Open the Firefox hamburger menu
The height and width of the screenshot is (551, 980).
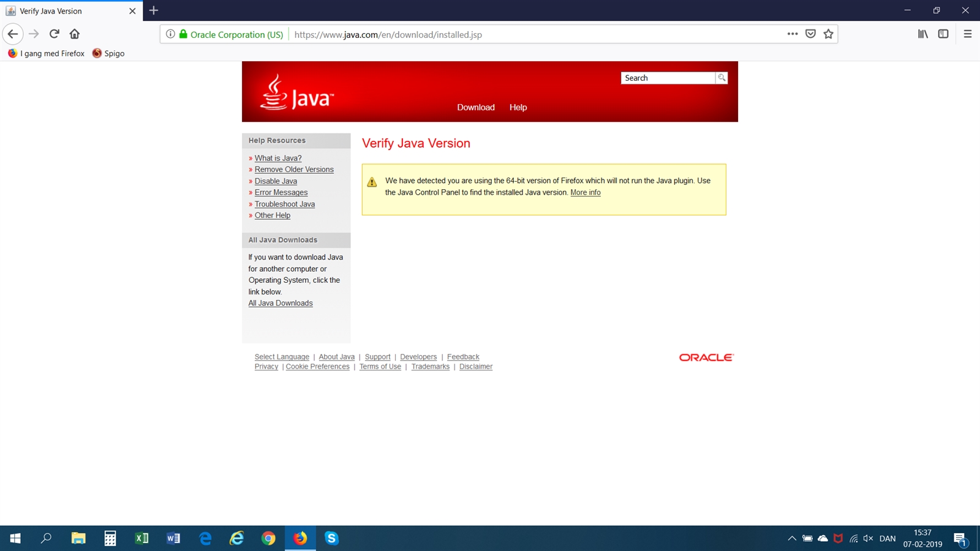tap(967, 34)
